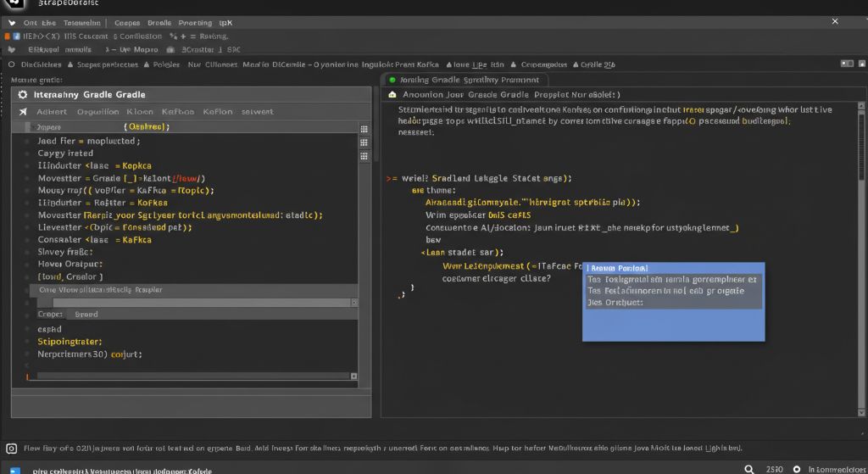Select the Kloen tab
This screenshot has height=474, width=868.
click(140, 112)
